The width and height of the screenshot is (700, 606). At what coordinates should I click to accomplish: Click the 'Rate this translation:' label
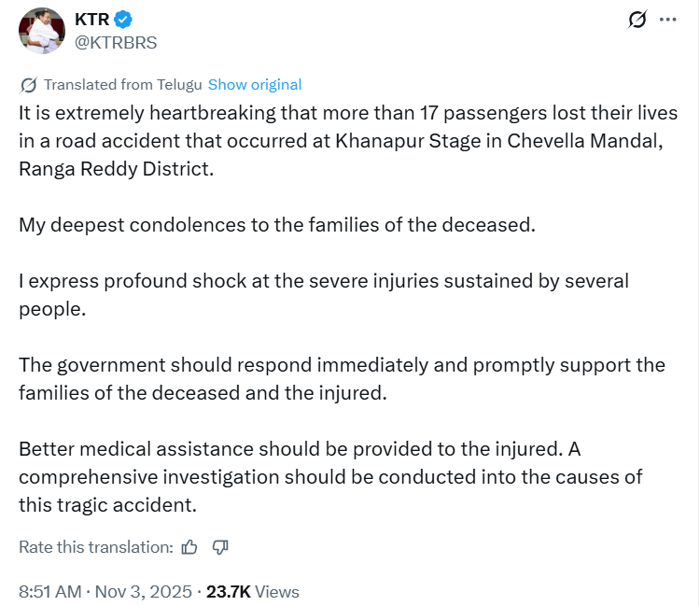96,547
